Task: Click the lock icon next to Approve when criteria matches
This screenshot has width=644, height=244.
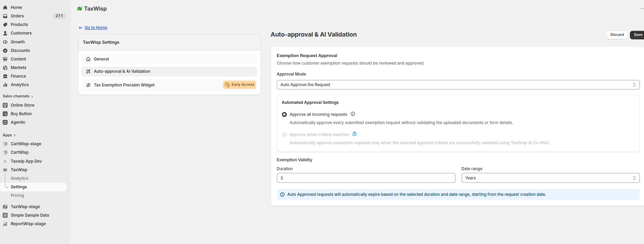Action: (x=355, y=134)
